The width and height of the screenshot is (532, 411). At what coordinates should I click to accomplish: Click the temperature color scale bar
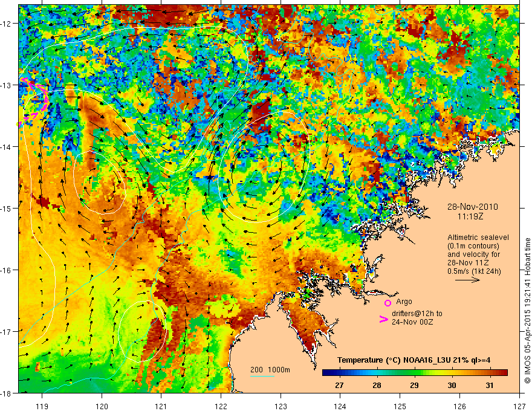(x=415, y=373)
